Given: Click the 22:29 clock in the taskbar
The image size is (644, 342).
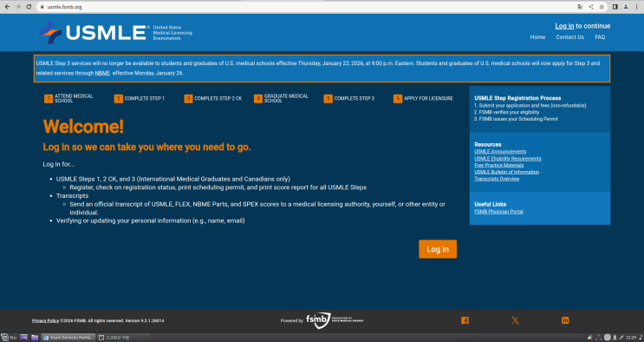Looking at the screenshot, I should pos(631,338).
